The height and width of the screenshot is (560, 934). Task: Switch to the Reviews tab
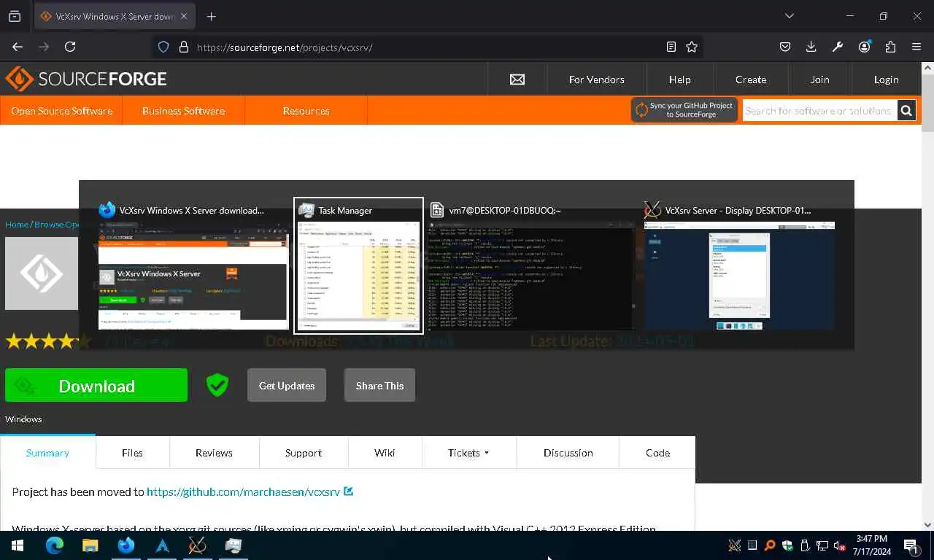point(214,453)
